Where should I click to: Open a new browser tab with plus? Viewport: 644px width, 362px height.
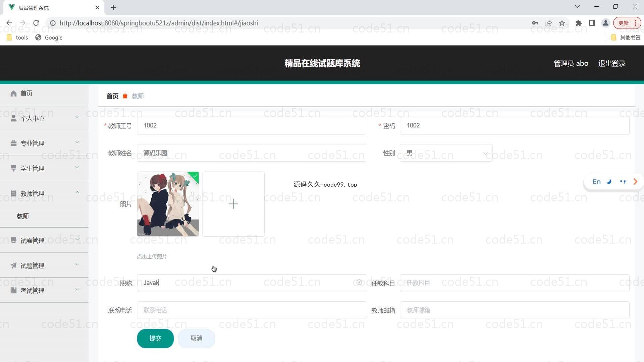(x=113, y=7)
